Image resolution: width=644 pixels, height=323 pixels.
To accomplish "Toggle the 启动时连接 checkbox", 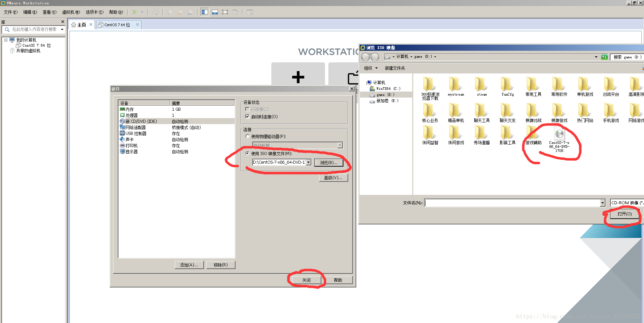I will coord(248,117).
